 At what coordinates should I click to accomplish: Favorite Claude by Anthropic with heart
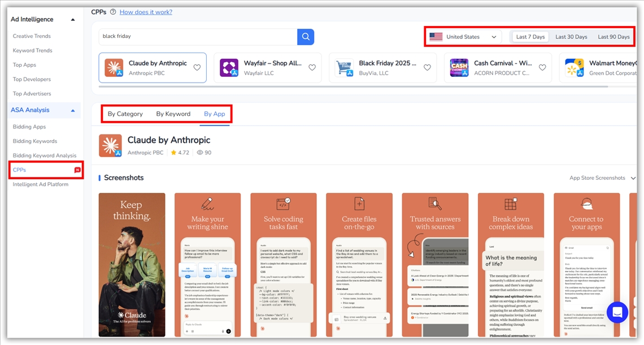pyautogui.click(x=197, y=68)
